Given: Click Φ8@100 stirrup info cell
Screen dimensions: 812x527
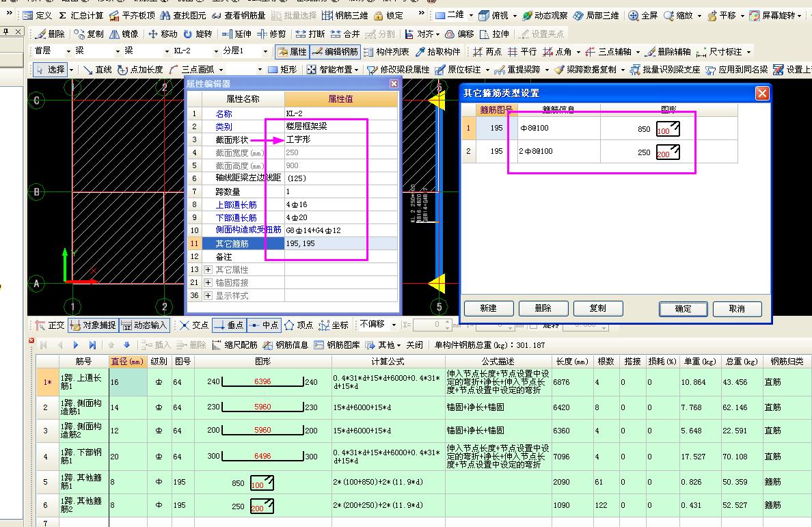Looking at the screenshot, I should click(x=559, y=128).
